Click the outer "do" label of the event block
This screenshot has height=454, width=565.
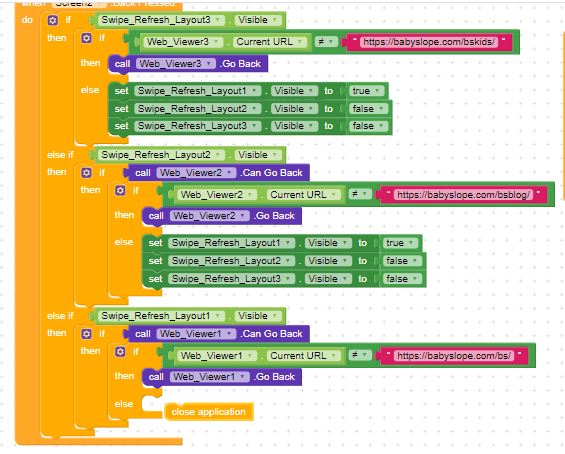27,20
